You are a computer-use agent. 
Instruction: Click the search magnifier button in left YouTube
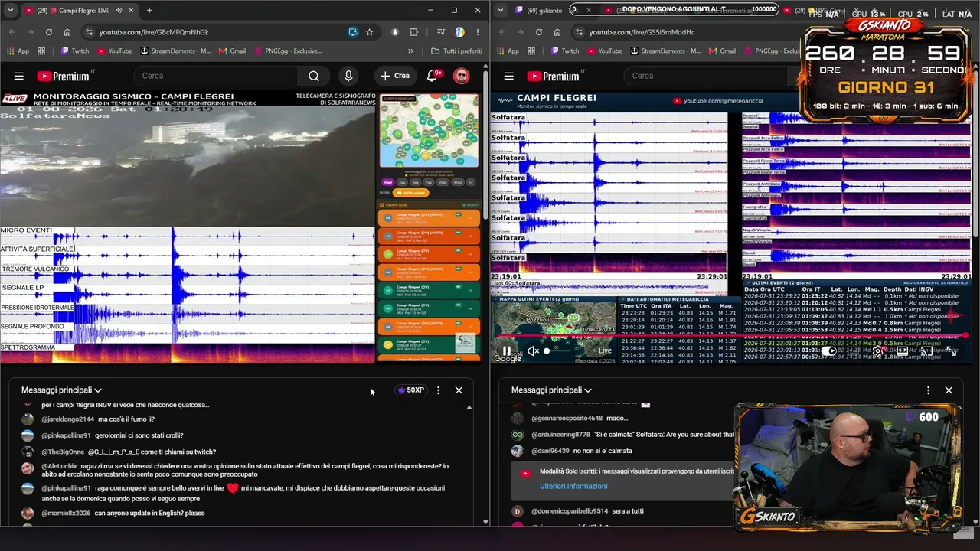[x=314, y=76]
